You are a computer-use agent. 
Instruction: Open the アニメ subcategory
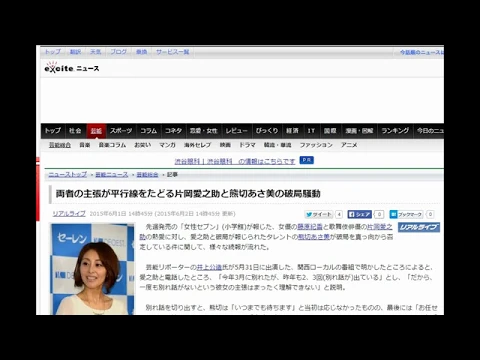[x=349, y=145]
